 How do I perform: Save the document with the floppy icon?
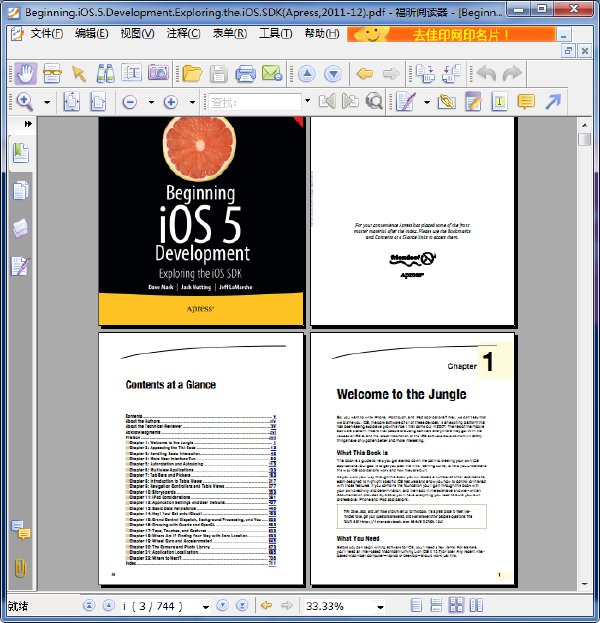click(219, 74)
